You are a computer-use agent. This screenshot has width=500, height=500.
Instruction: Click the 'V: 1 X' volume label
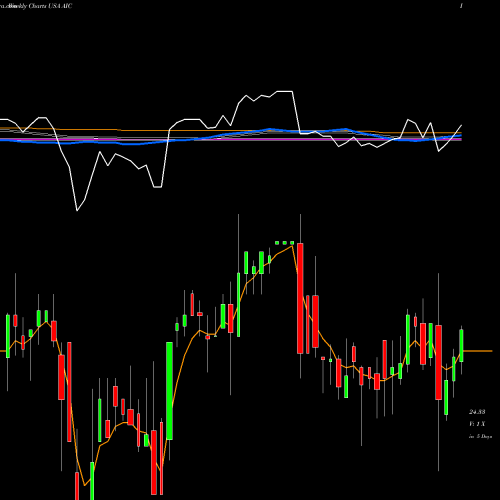coord(477,424)
